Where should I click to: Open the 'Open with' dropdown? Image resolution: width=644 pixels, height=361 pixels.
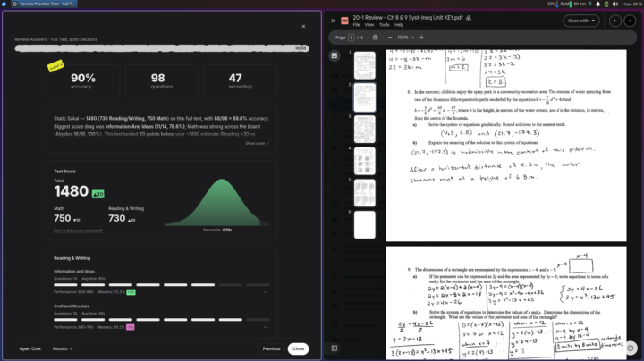(x=581, y=21)
